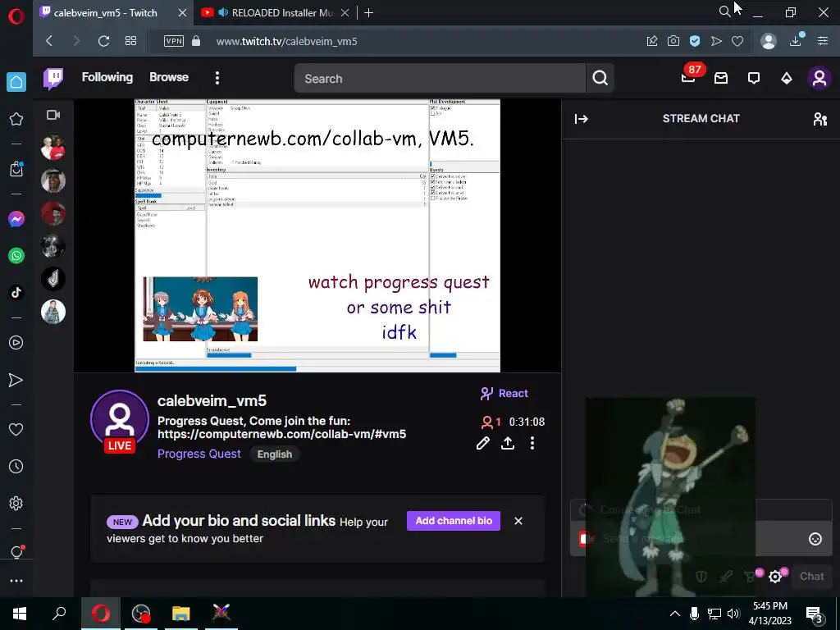Open browser downloads panel
The height and width of the screenshot is (630, 840).
click(796, 41)
